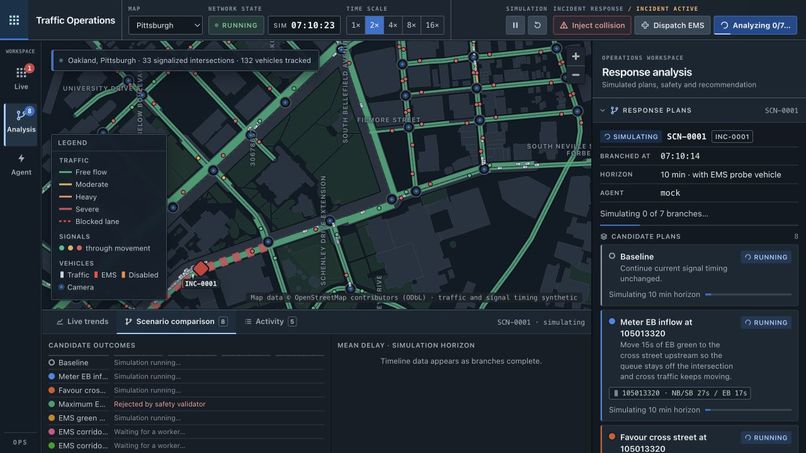The width and height of the screenshot is (806, 453).
Task: Click the Heavy legend entry
Action: point(78,197)
